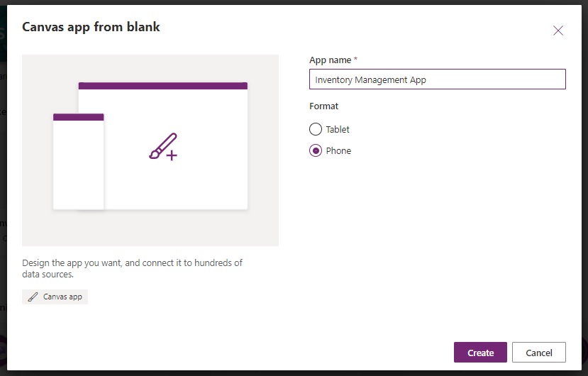Click the "App name" field label

tap(330, 60)
